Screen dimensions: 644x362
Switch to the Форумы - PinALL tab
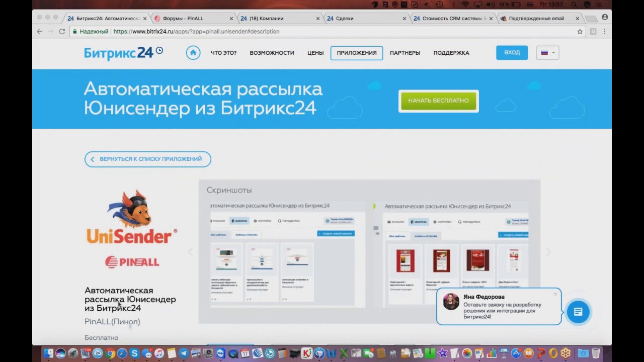194,18
